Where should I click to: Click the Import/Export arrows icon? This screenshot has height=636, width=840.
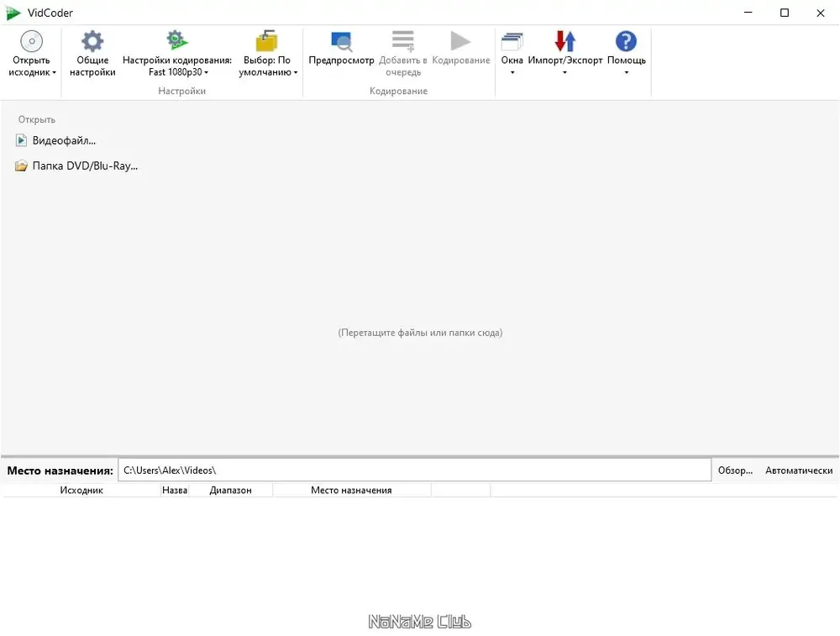[x=564, y=41]
